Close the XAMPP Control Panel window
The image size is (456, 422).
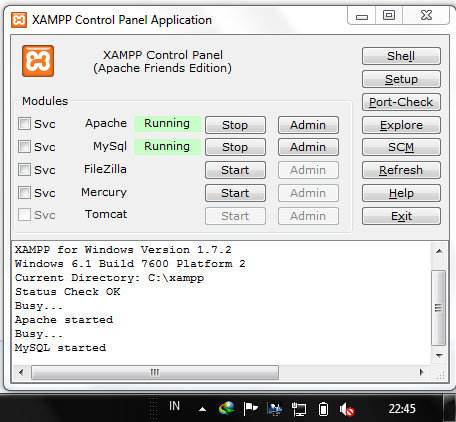(426, 16)
